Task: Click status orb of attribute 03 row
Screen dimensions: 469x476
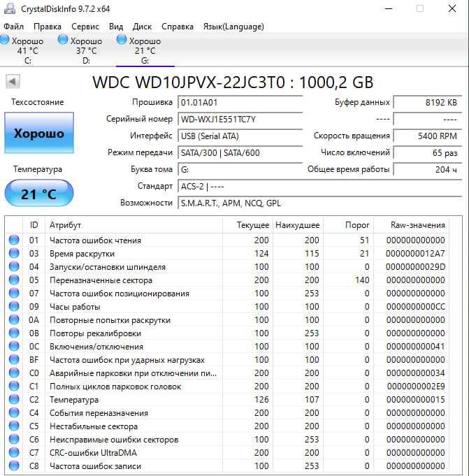Action: tap(14, 253)
